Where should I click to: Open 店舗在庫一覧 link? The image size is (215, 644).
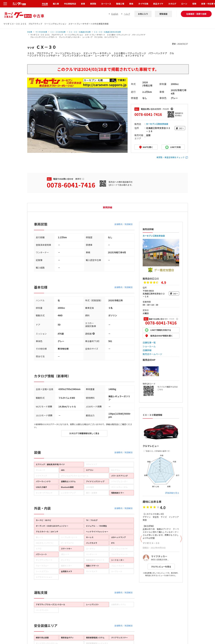(x=149, y=343)
